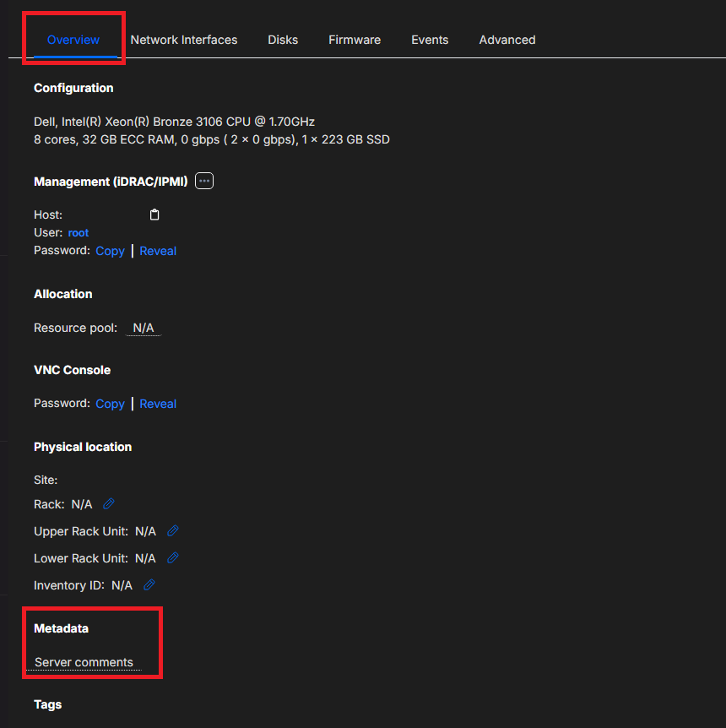Select the Overview tab
The height and width of the screenshot is (728, 726).
pyautogui.click(x=73, y=40)
